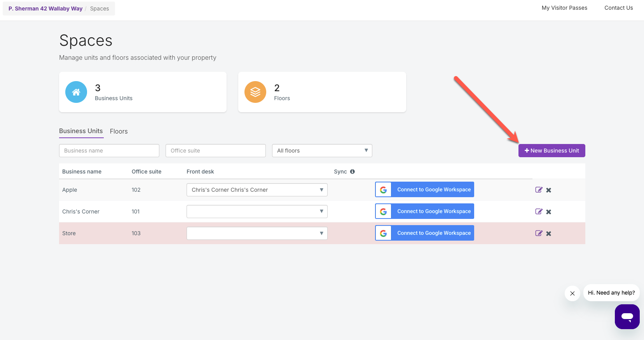
Task: Open the Front desk dropdown for Store
Action: tap(257, 233)
